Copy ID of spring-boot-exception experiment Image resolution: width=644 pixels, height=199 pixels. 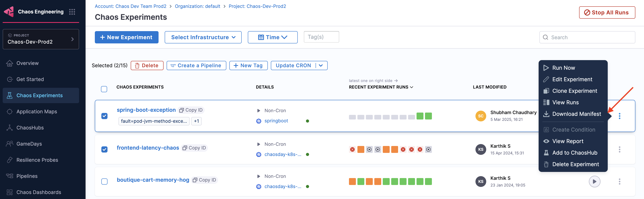point(191,110)
